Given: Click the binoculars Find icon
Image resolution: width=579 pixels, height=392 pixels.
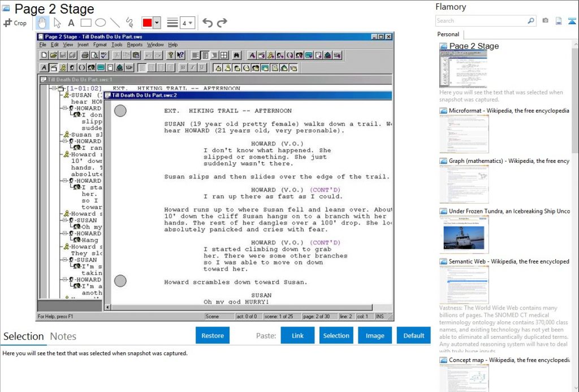Looking at the screenshot, I should 237,55.
